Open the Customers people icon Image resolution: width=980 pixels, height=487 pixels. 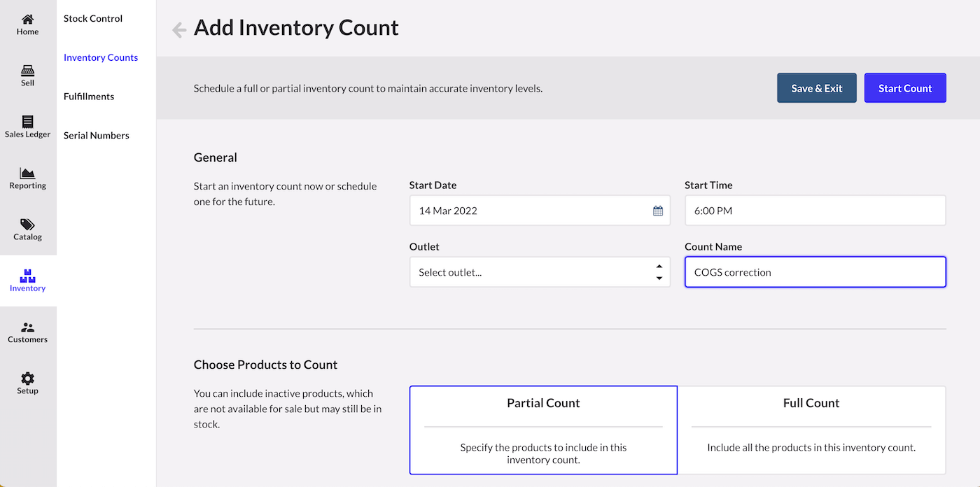27,327
